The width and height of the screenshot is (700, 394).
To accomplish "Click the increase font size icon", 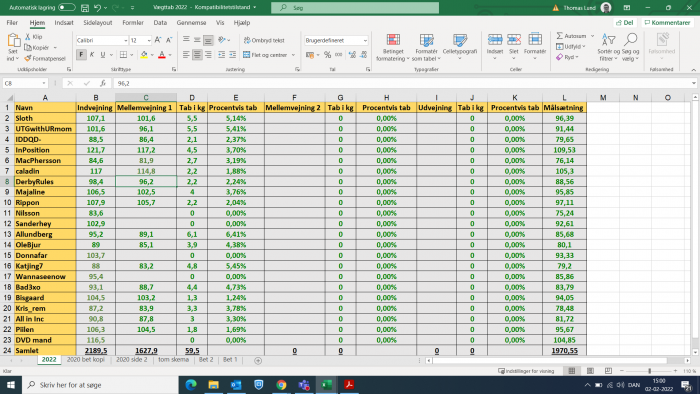I will tap(158, 40).
